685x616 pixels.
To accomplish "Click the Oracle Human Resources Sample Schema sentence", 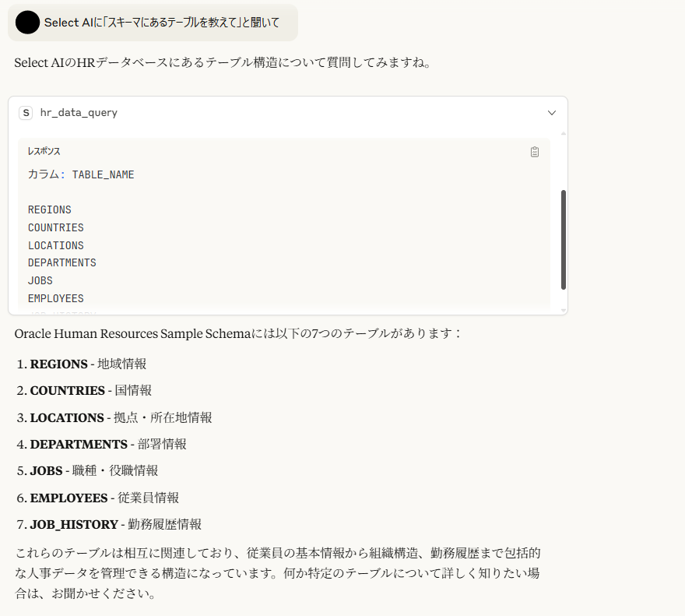I will (238, 333).
